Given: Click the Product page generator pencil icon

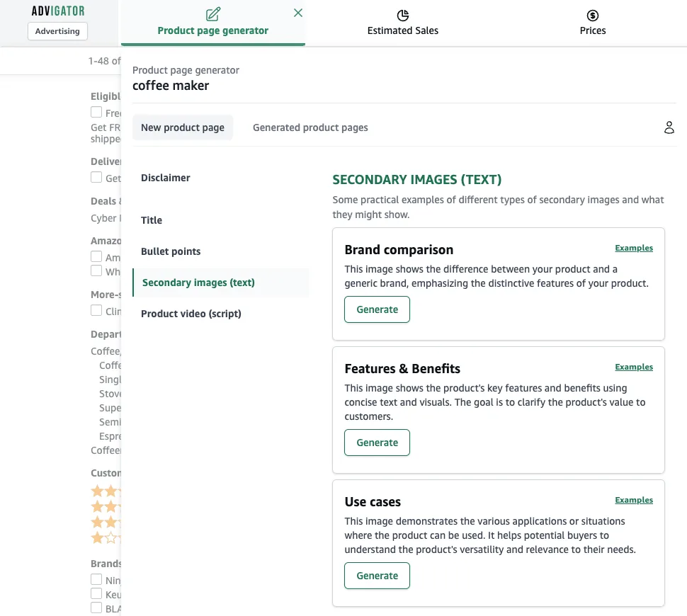Looking at the screenshot, I should 213,14.
